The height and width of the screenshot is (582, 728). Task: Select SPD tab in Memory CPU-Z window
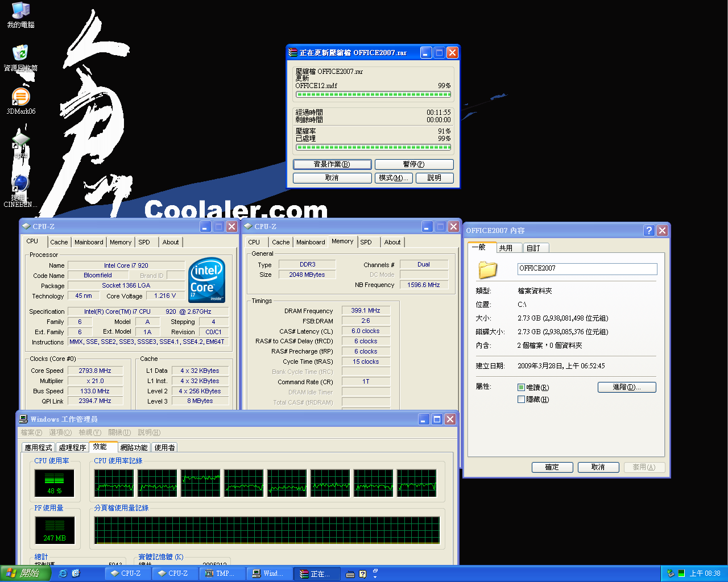(366, 242)
